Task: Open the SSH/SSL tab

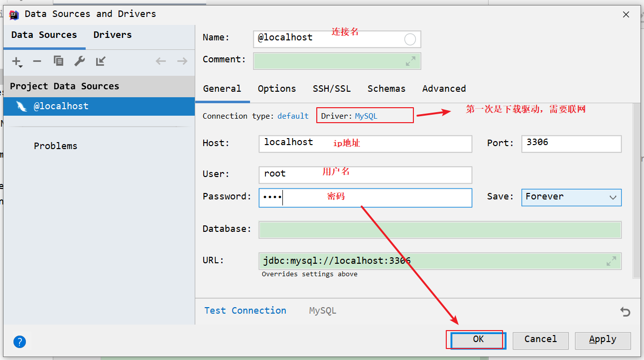Action: click(x=332, y=89)
